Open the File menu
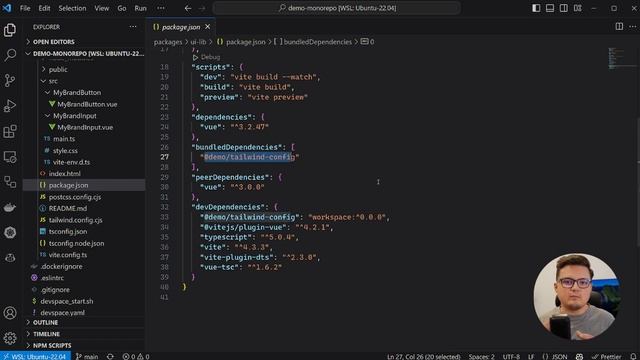The width and height of the screenshot is (640, 360). (25, 8)
